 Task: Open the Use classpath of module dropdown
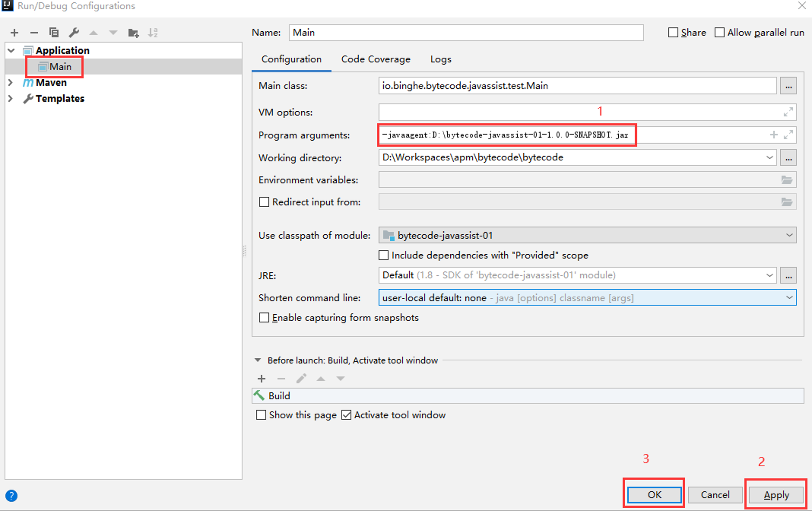[x=587, y=235]
